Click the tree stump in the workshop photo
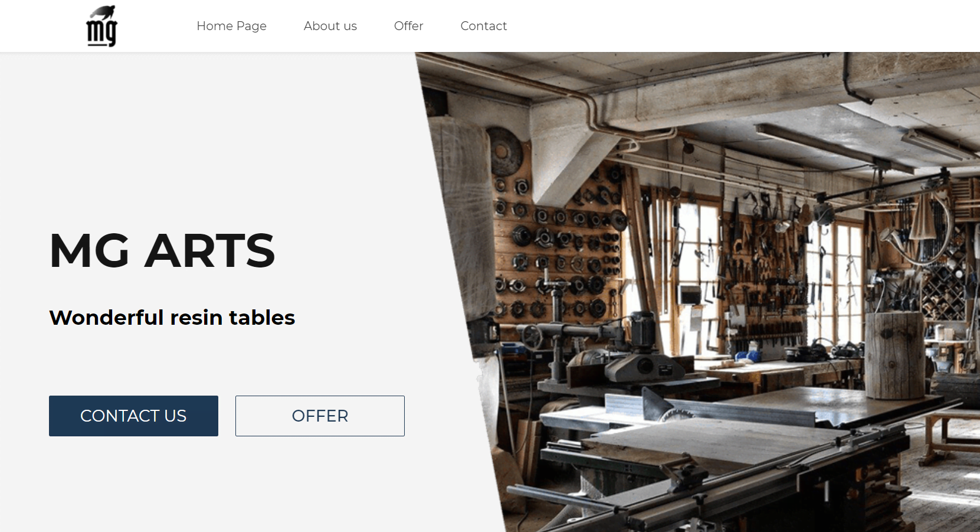Image resolution: width=980 pixels, height=532 pixels. [x=895, y=355]
